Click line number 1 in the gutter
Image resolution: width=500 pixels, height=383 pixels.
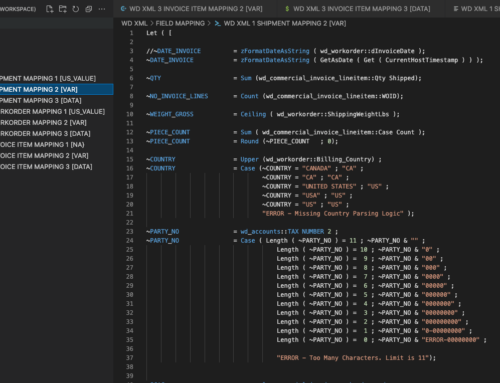pyautogui.click(x=131, y=33)
